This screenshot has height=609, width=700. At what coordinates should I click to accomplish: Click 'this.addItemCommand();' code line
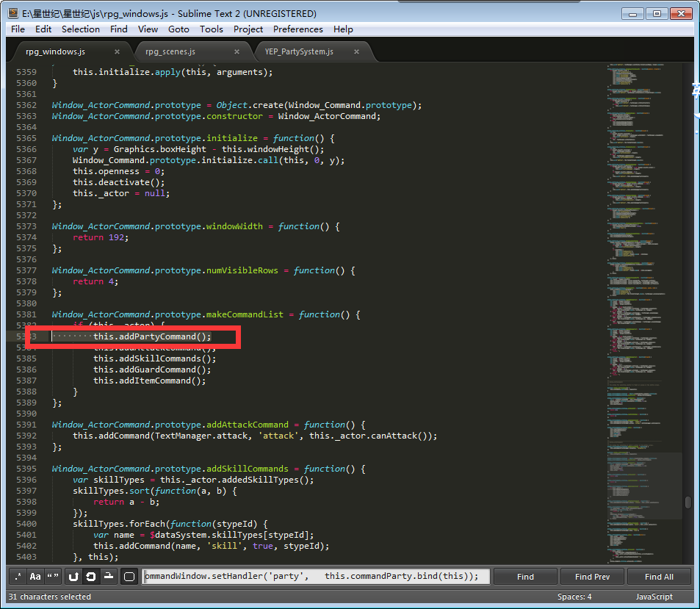[150, 381]
